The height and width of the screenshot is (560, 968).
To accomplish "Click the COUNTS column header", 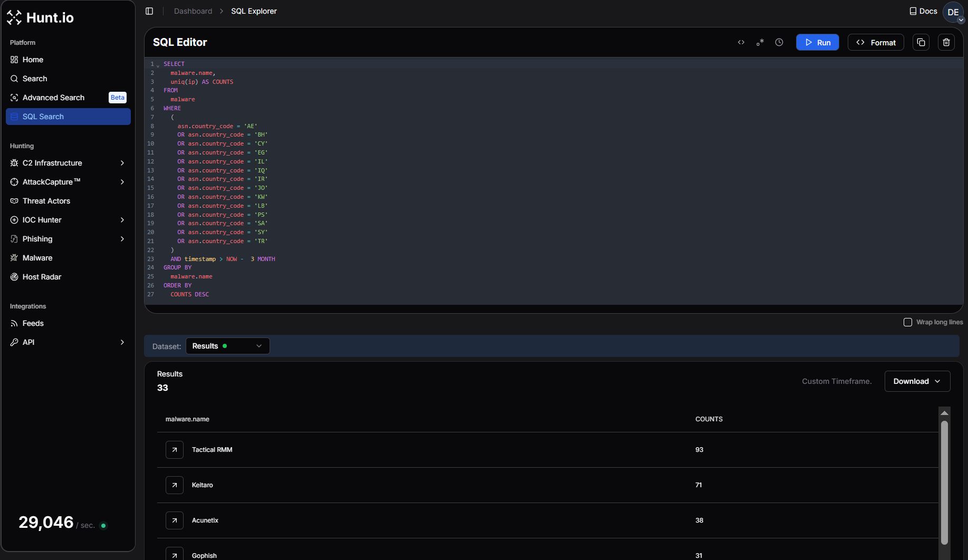I will pos(709,419).
